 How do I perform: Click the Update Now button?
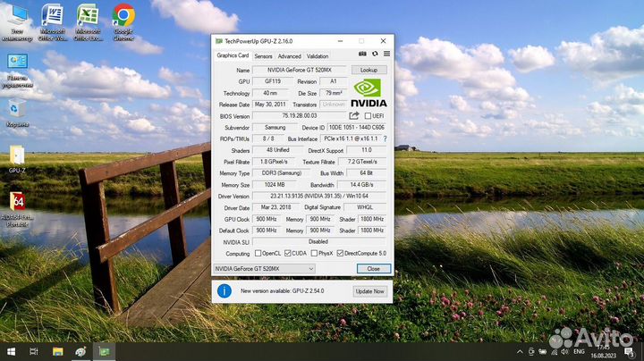pyautogui.click(x=369, y=291)
